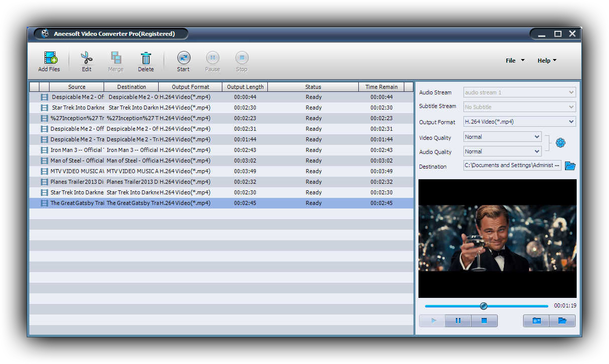609x364 pixels.
Task: Select the "MTV VIDEO MUSIC A" source entry
Action: coord(77,171)
